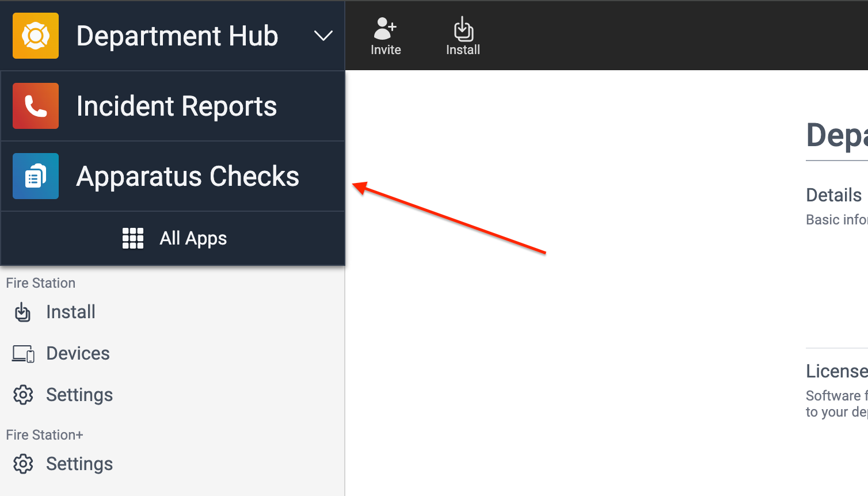The height and width of the screenshot is (496, 868).
Task: Open Settings under Fire Station section
Action: pos(79,395)
